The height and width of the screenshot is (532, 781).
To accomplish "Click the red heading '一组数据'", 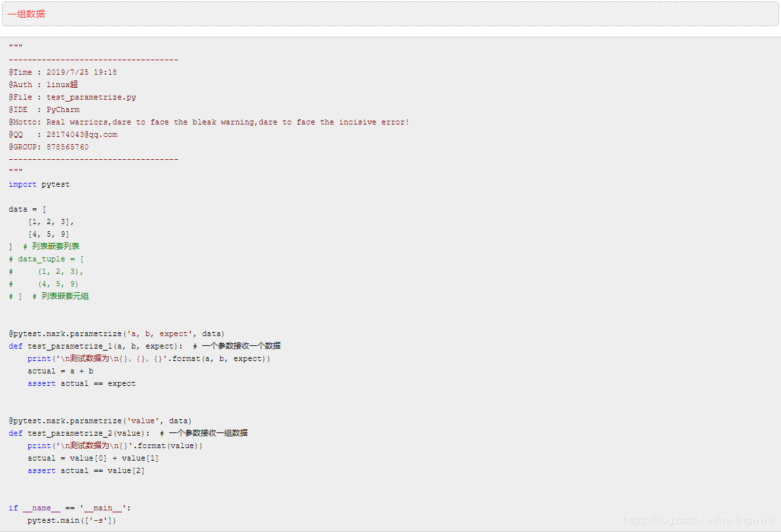I will [26, 14].
